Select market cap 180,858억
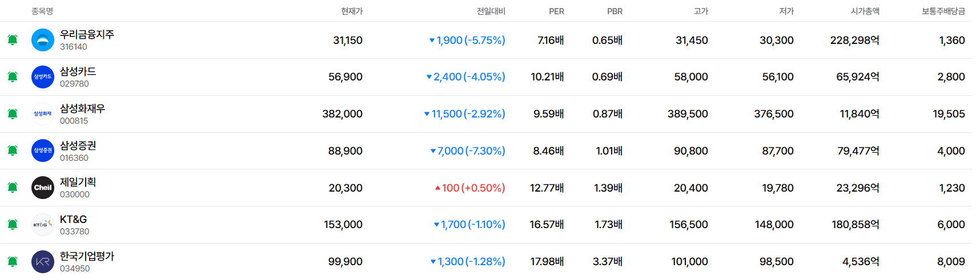Viewport: 980px width, 280px height. [856, 225]
